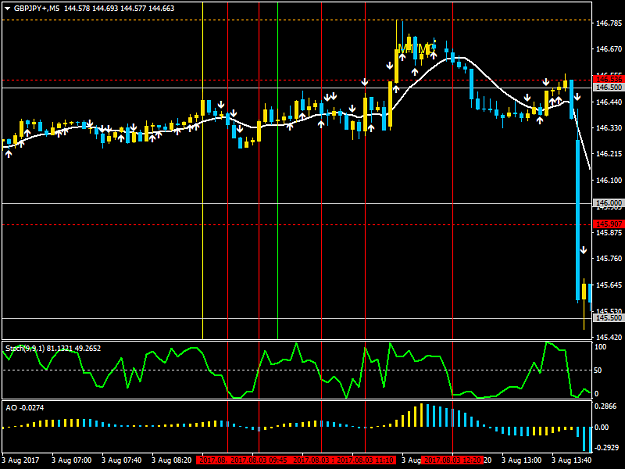
Task: Click the gray 146.500 price level label
Action: pos(608,87)
